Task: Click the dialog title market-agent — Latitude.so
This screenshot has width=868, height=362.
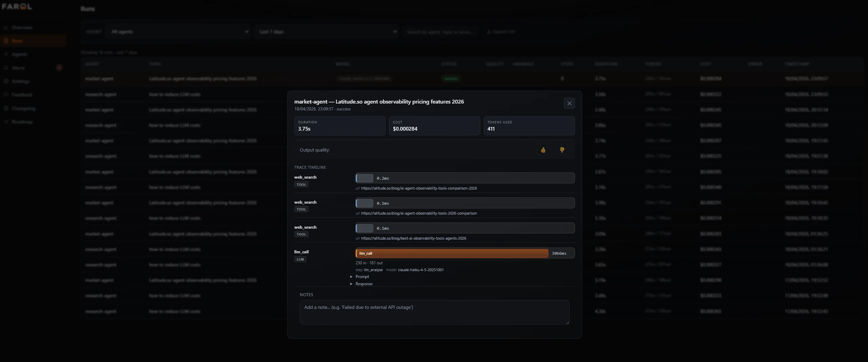Action: pyautogui.click(x=379, y=101)
